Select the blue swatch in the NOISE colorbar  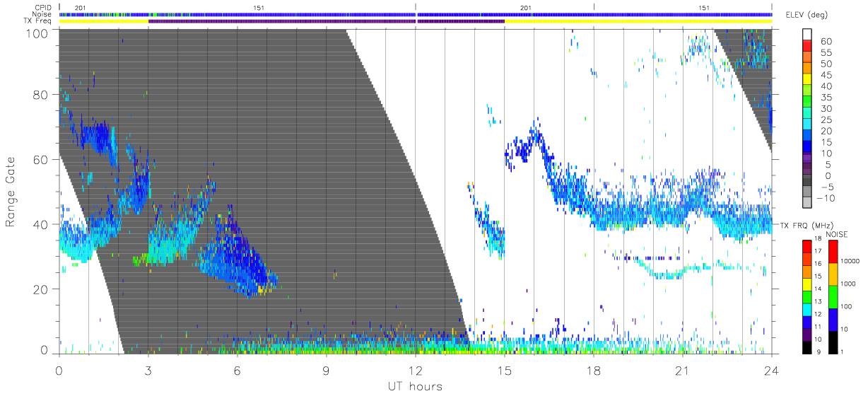tap(833, 318)
